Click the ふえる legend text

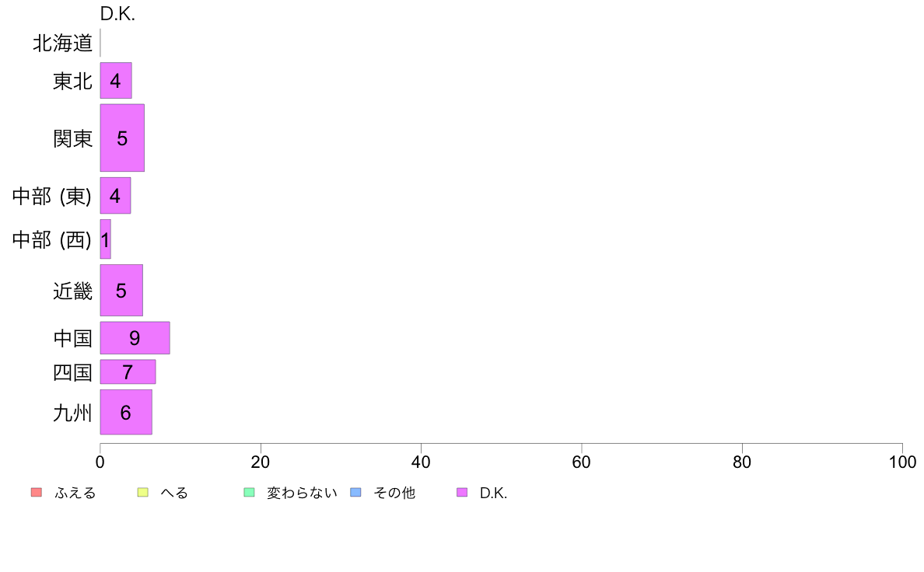pyautogui.click(x=75, y=493)
